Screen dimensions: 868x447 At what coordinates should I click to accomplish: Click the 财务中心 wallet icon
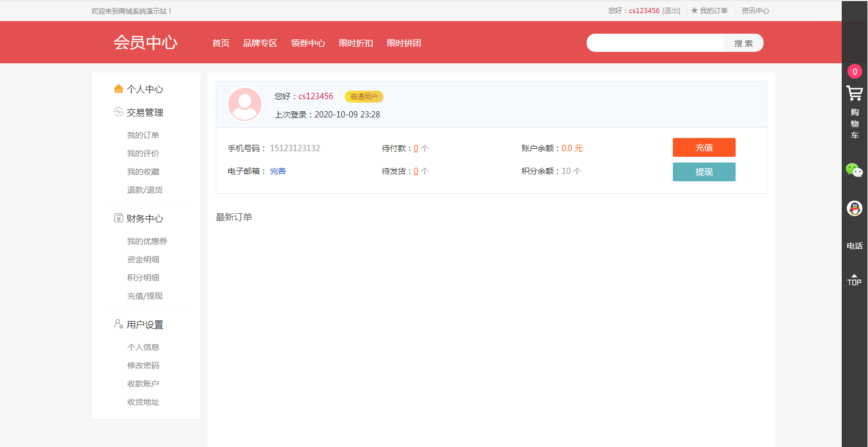pos(118,218)
